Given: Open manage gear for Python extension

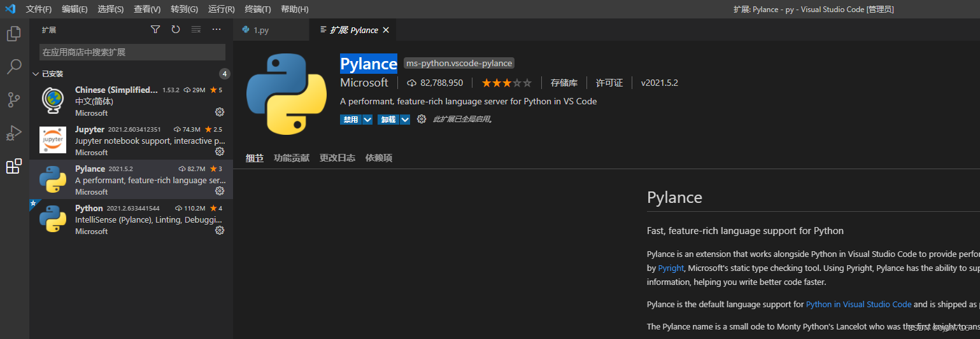Looking at the screenshot, I should coord(220,230).
